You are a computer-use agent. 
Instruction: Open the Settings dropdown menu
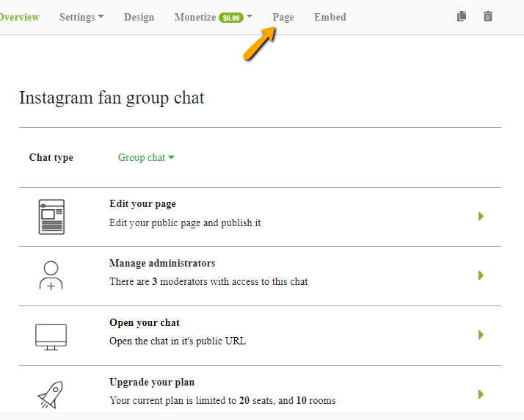(81, 17)
